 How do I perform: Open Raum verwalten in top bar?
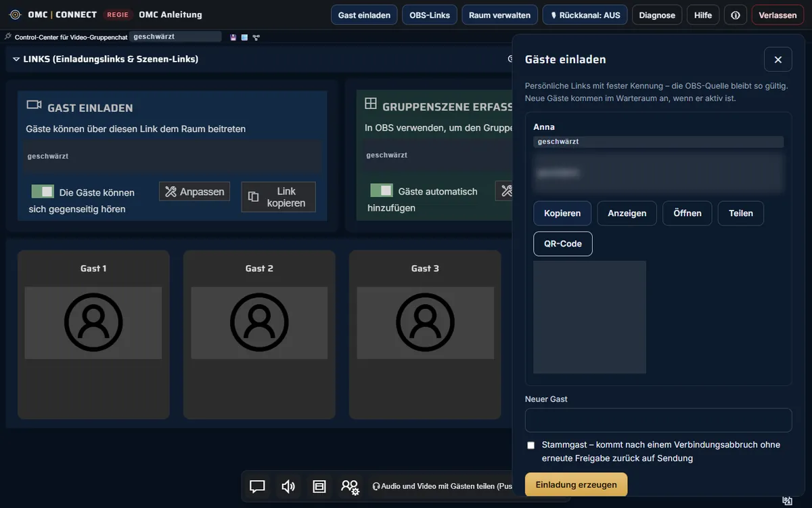pyautogui.click(x=500, y=15)
